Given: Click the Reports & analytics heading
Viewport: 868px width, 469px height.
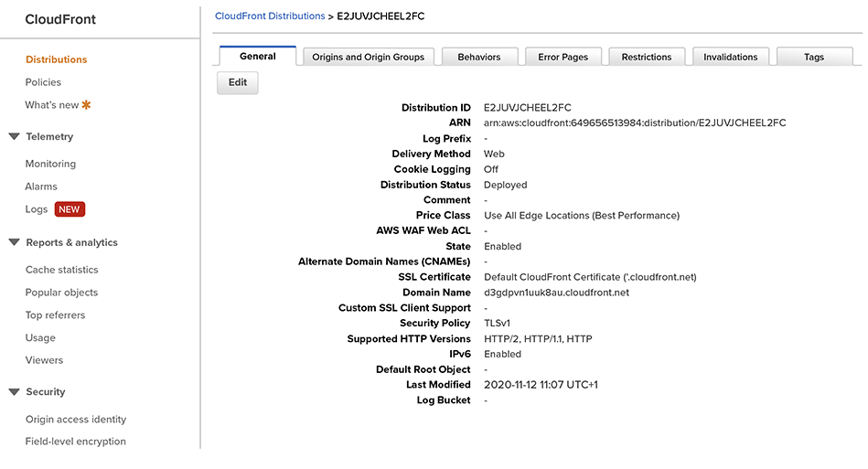Looking at the screenshot, I should (x=72, y=242).
